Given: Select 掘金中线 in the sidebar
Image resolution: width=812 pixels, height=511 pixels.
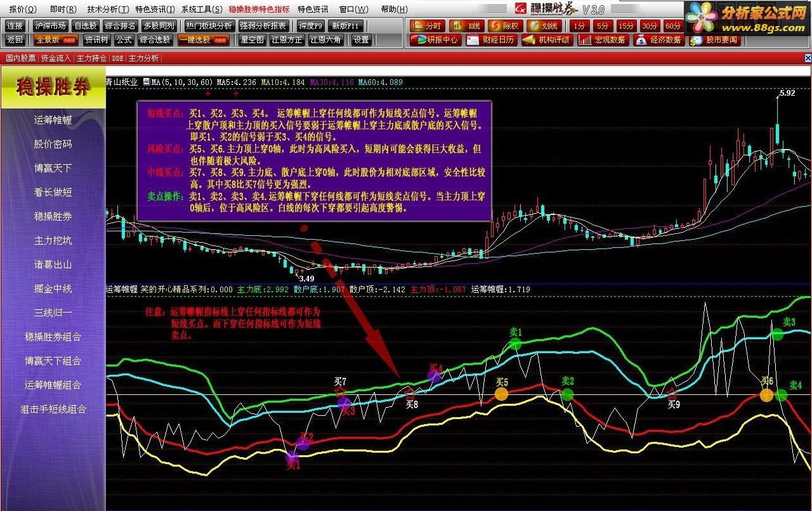Looking at the screenshot, I should 53,288.
